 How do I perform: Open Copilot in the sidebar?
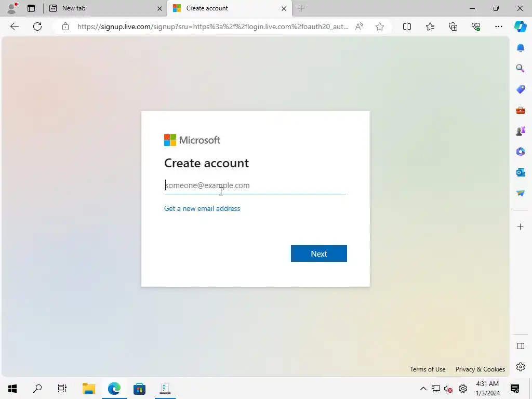point(520,26)
